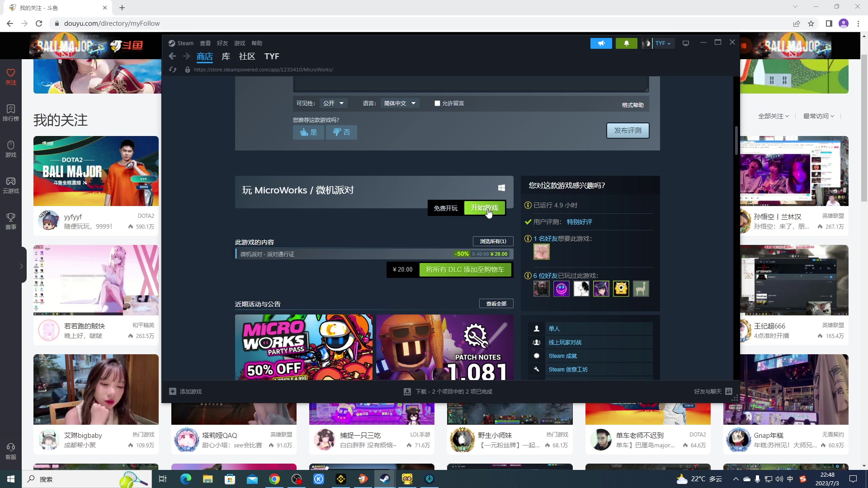
Task: Expand the TYF account dropdown
Action: [x=663, y=43]
